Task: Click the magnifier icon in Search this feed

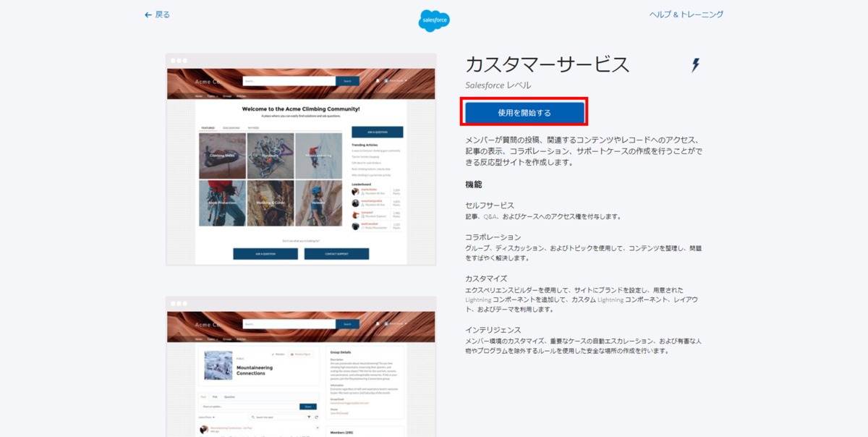Action: [252, 417]
